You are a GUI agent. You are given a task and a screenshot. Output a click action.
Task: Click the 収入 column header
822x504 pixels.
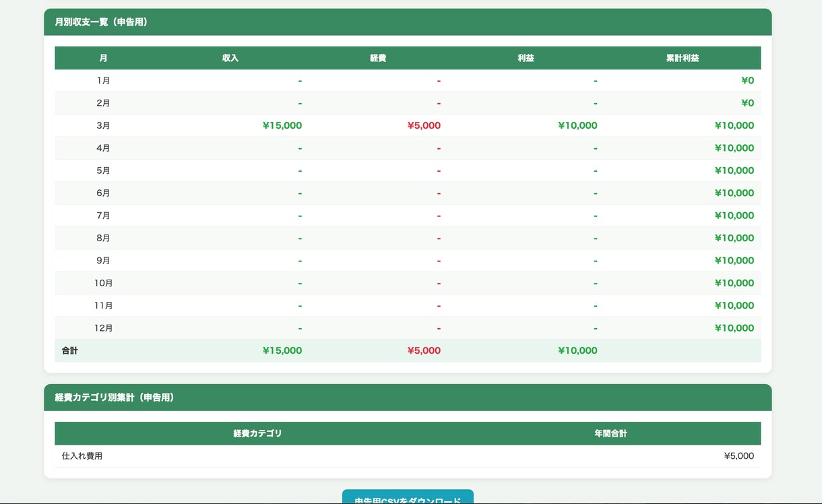(x=230, y=58)
